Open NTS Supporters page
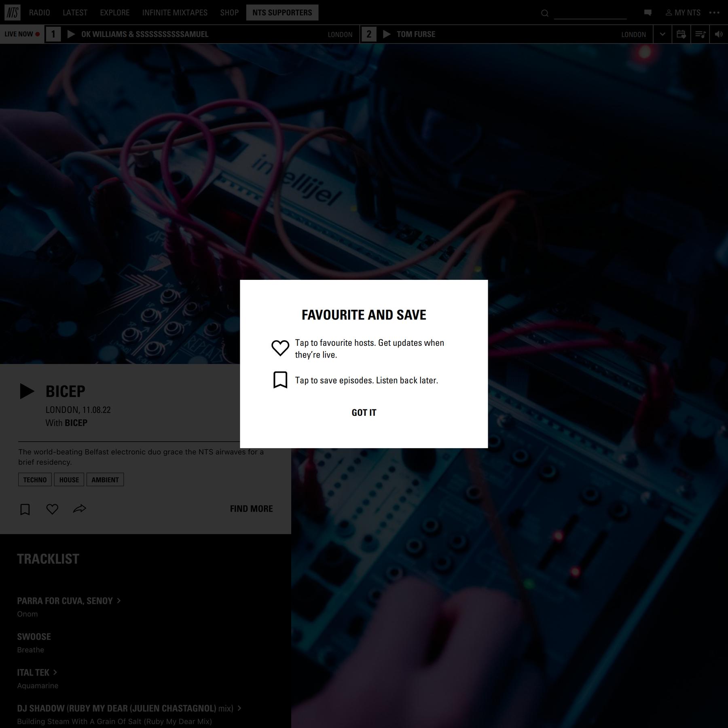The image size is (728, 728). pyautogui.click(x=282, y=13)
